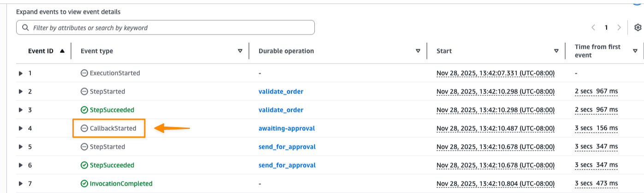
Task: Expand event row 7 details
Action: pos(21,184)
